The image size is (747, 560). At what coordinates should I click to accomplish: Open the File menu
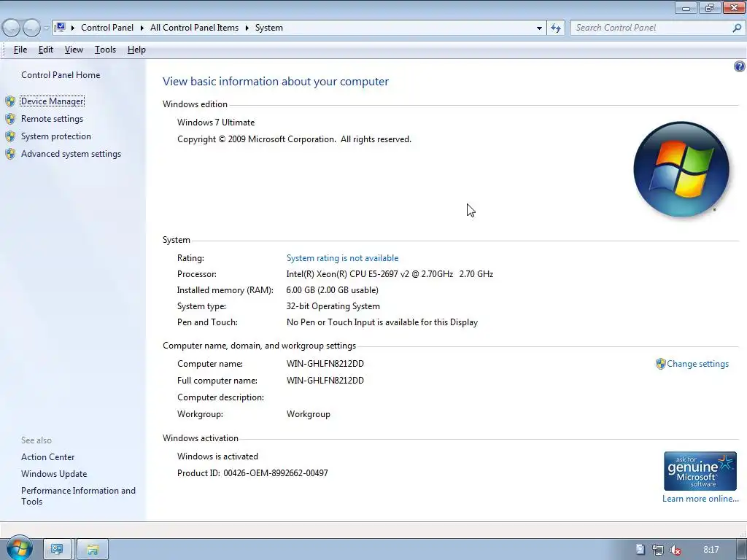[x=20, y=50]
